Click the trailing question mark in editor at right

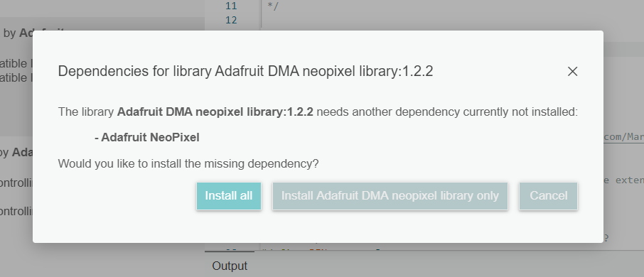[x=605, y=238]
